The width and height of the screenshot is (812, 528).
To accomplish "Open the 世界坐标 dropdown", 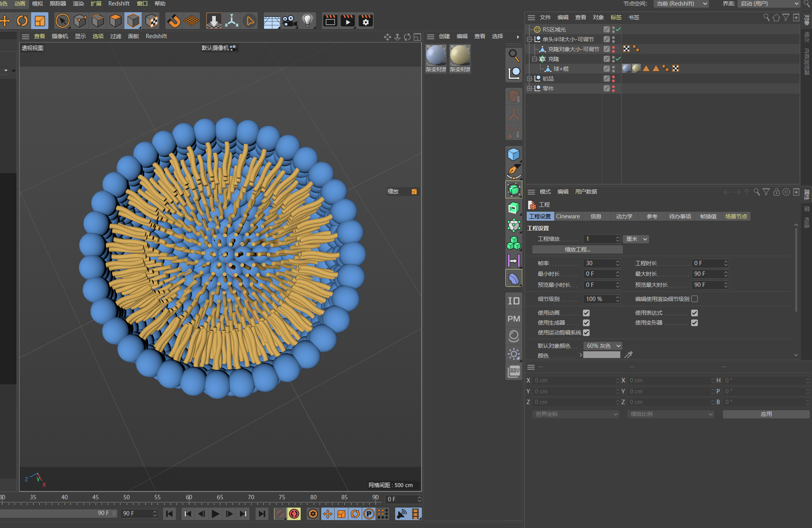I will (x=576, y=414).
